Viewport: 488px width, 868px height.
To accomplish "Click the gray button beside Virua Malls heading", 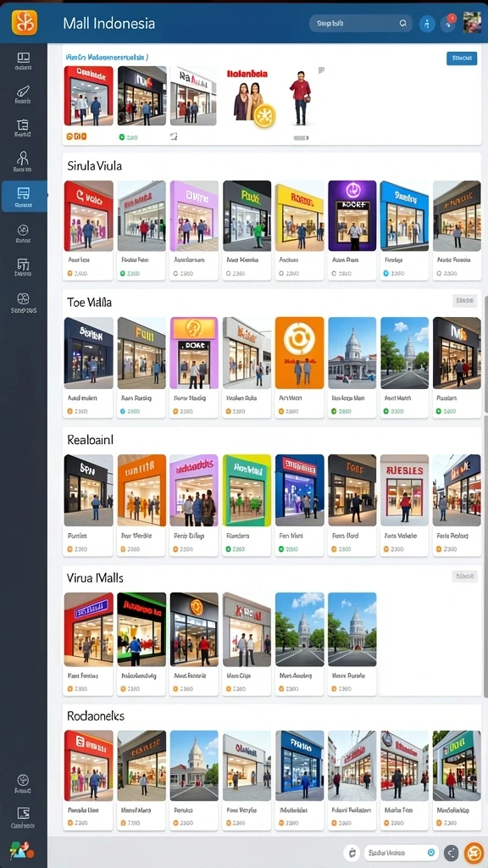I will (x=465, y=576).
